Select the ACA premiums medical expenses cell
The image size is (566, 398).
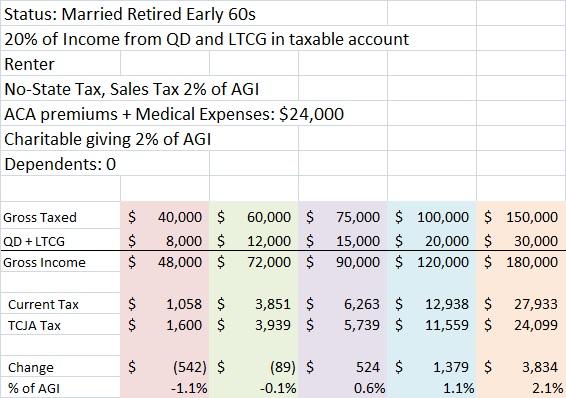coord(174,114)
